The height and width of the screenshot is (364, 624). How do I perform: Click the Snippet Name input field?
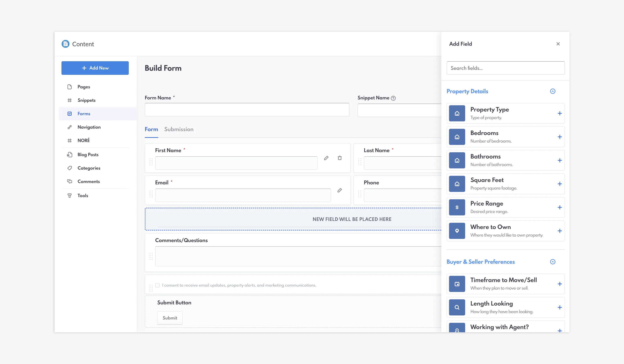coord(399,110)
